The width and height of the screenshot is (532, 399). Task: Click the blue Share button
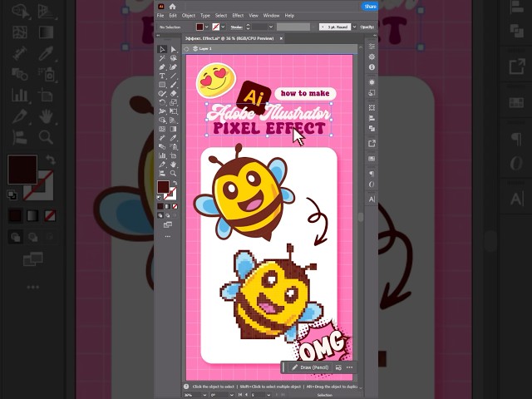[370, 7]
